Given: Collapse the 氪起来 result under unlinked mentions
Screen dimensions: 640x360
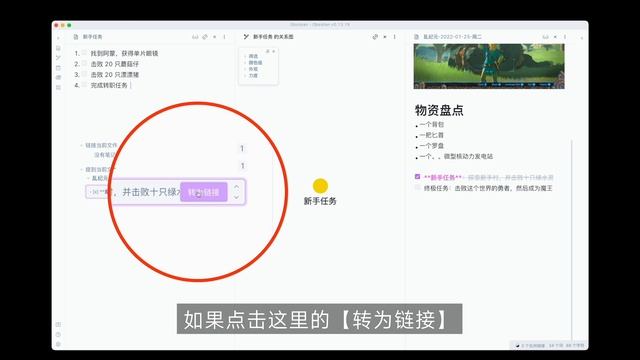Looking at the screenshot, I should (x=88, y=178).
